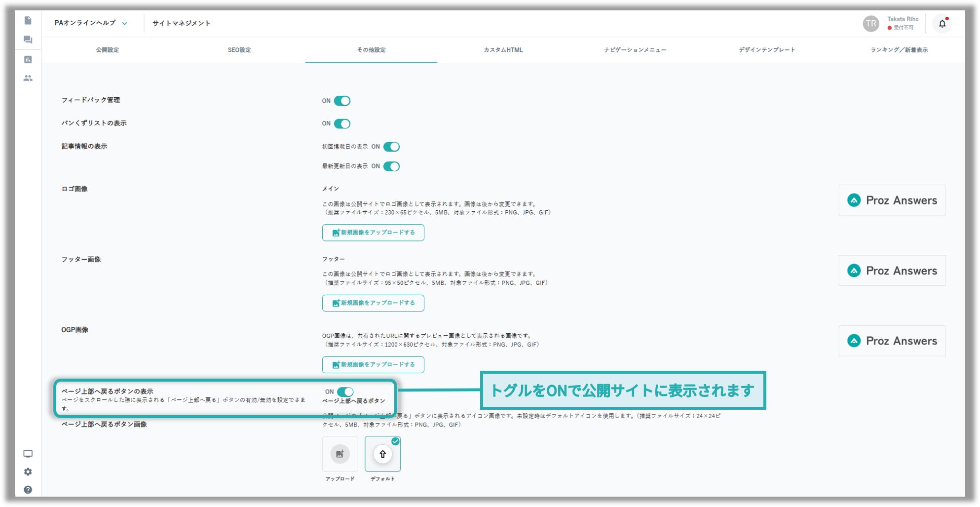Click the 受付不可 status text
This screenshot has height=507, width=980.
point(903,28)
